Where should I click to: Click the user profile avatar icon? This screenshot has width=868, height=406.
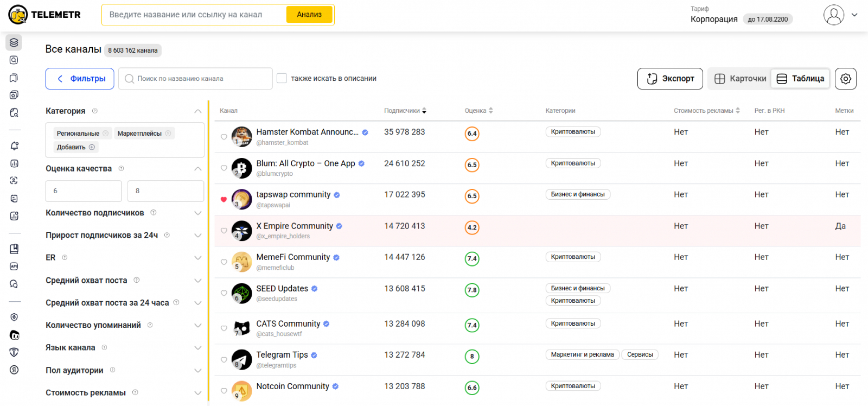point(833,15)
